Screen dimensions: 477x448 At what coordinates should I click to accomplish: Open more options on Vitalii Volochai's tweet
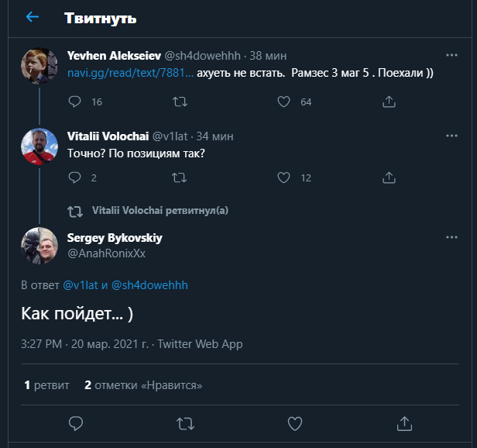point(451,136)
